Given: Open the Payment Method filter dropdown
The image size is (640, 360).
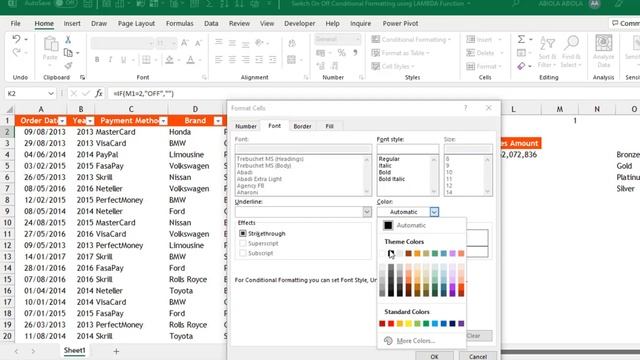Looking at the screenshot, I should [x=163, y=121].
